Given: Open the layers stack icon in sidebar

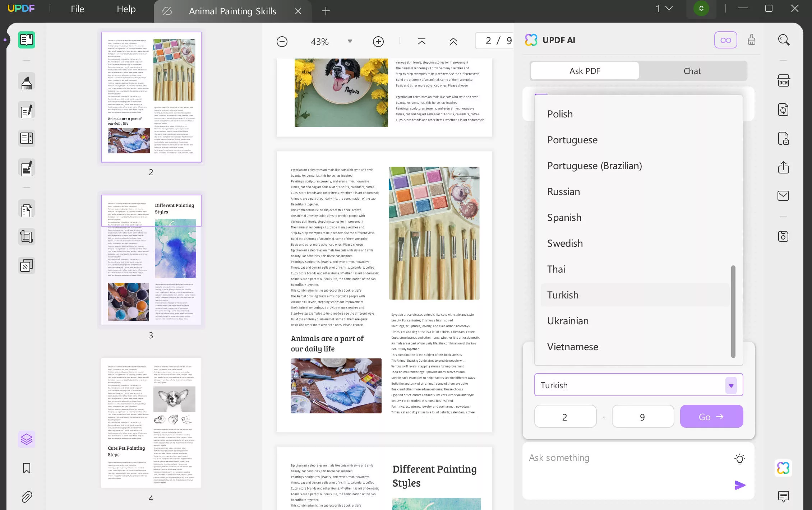Looking at the screenshot, I should (26, 439).
